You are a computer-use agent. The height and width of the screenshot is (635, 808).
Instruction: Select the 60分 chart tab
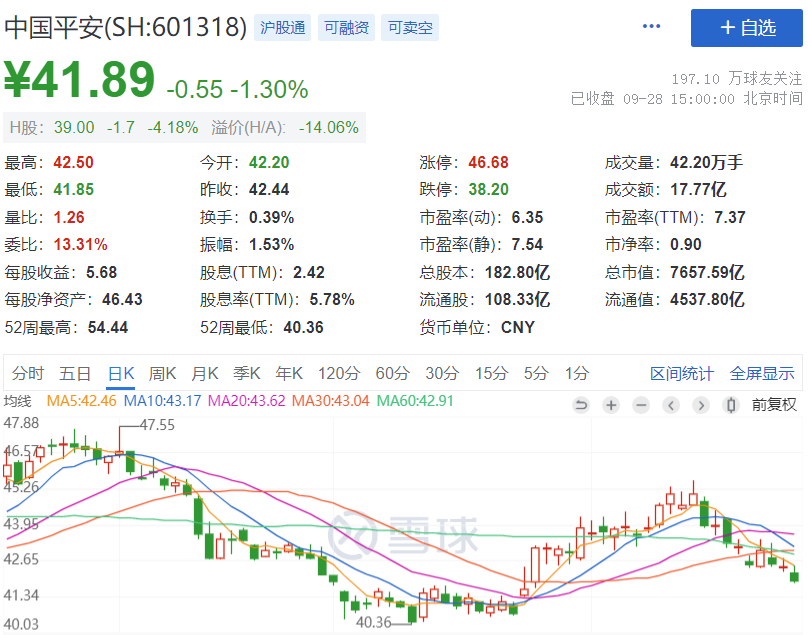pos(392,373)
